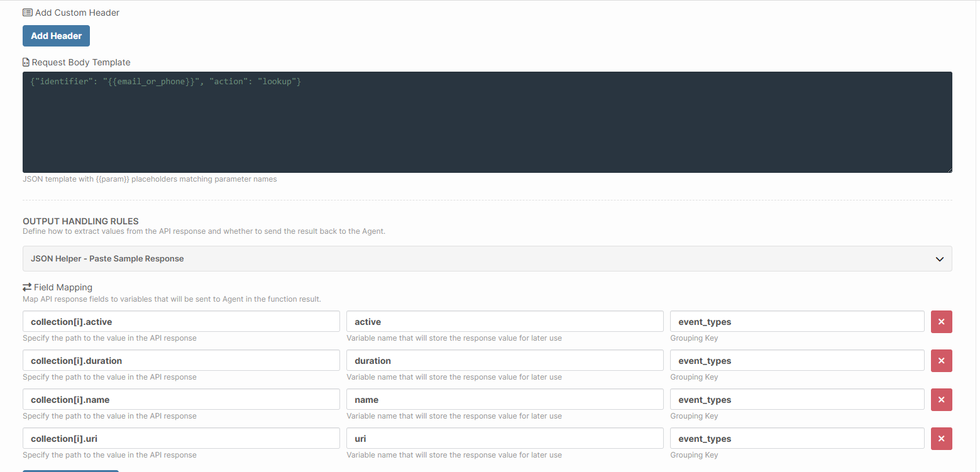This screenshot has width=980, height=472.
Task: Click the collection[i].uri path input
Action: pyautogui.click(x=181, y=439)
